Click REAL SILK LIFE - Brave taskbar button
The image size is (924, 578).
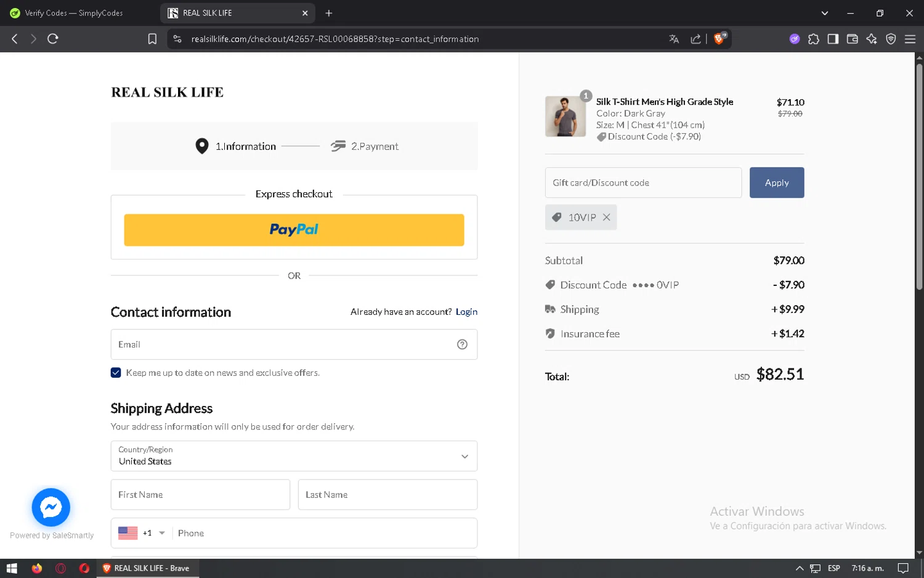[x=148, y=568]
